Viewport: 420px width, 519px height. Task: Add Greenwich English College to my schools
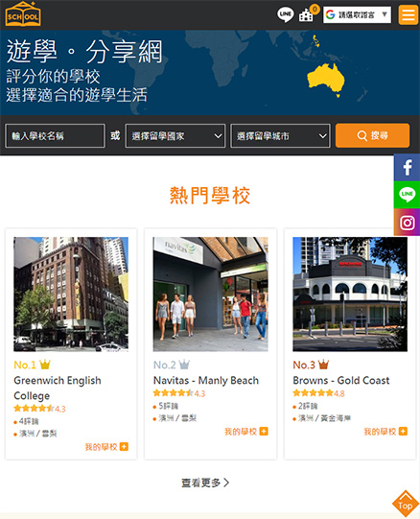tap(106, 447)
